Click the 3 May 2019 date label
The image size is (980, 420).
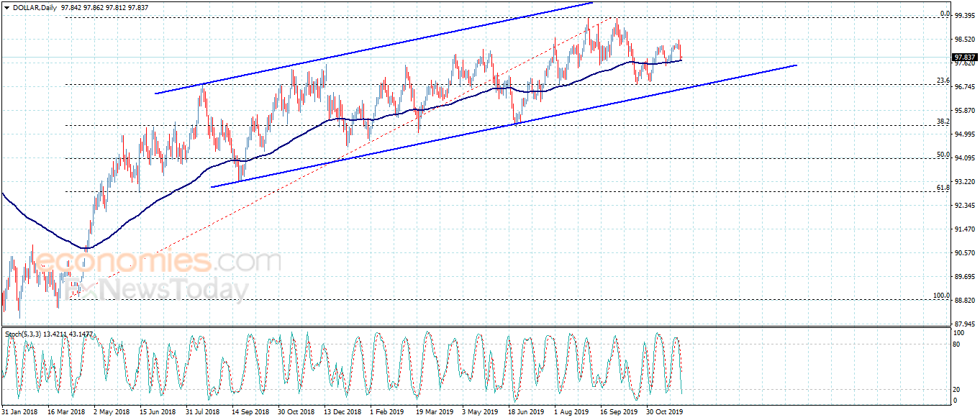point(480,413)
